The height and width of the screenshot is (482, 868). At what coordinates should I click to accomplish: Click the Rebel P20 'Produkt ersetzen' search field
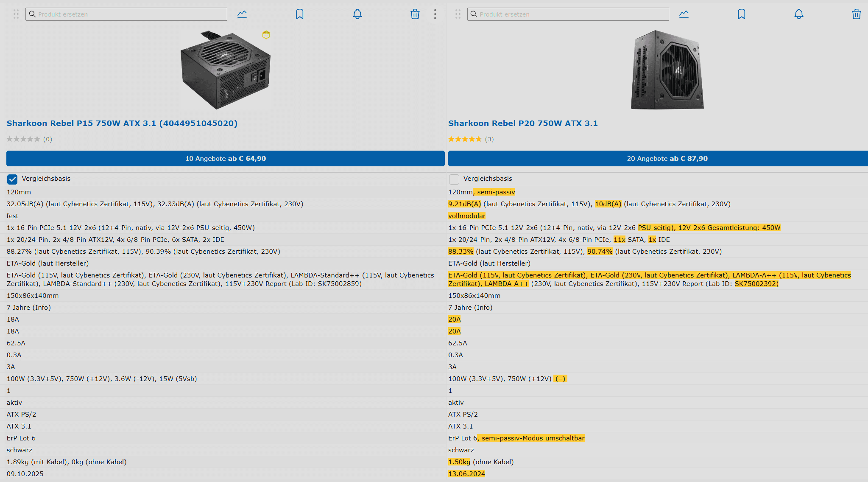click(x=572, y=14)
